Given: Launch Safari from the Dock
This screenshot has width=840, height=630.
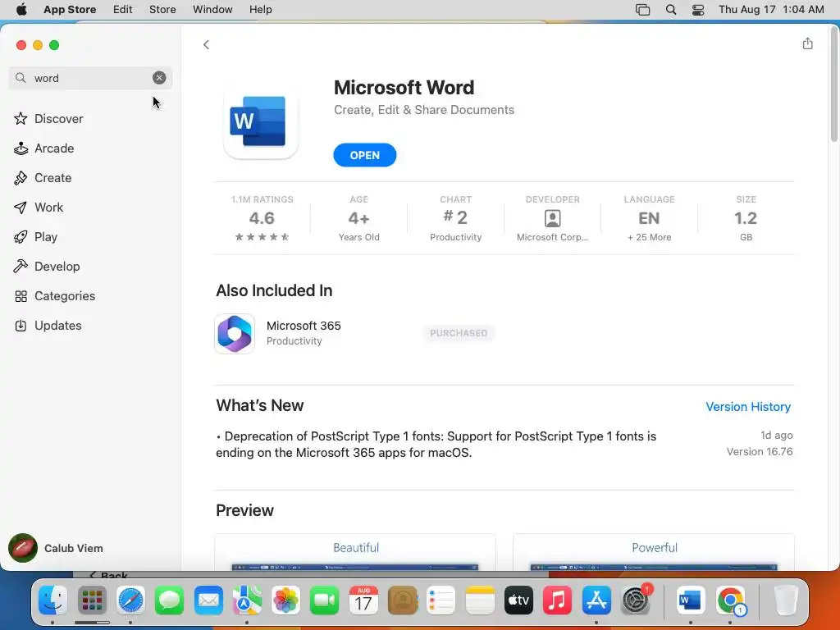Looking at the screenshot, I should tap(130, 600).
